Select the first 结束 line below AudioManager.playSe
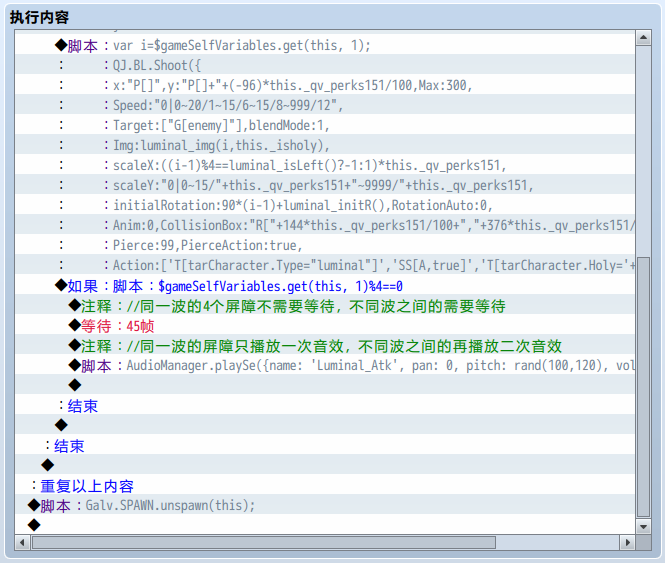The width and height of the screenshot is (665, 563). pos(325,405)
